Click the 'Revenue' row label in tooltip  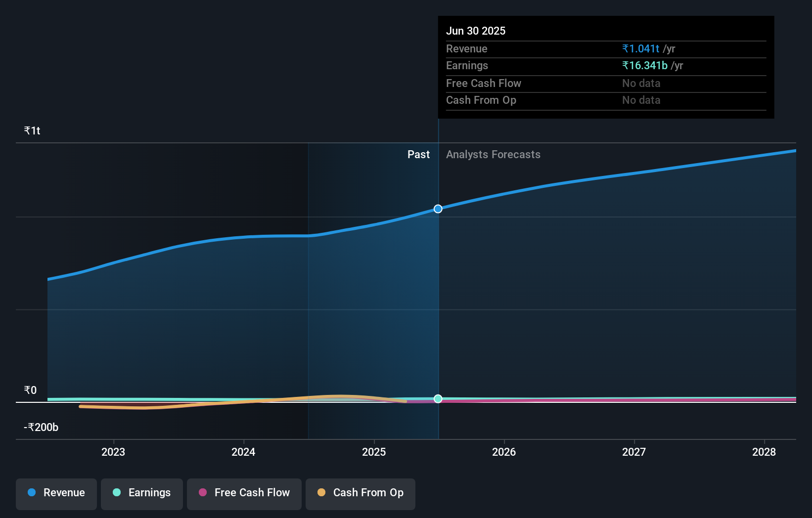point(467,48)
